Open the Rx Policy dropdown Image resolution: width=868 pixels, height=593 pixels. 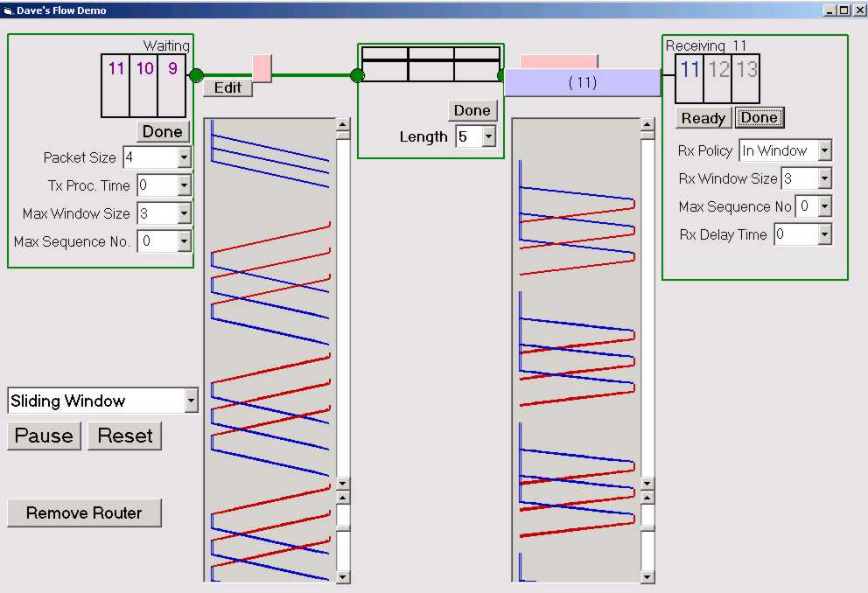[824, 150]
